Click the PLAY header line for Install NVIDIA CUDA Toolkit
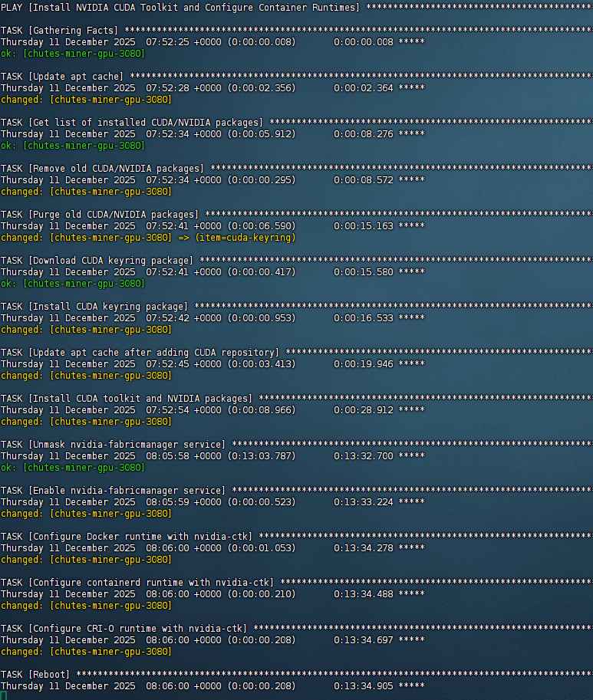Image resolution: width=593 pixels, height=700 pixels. [x=180, y=8]
